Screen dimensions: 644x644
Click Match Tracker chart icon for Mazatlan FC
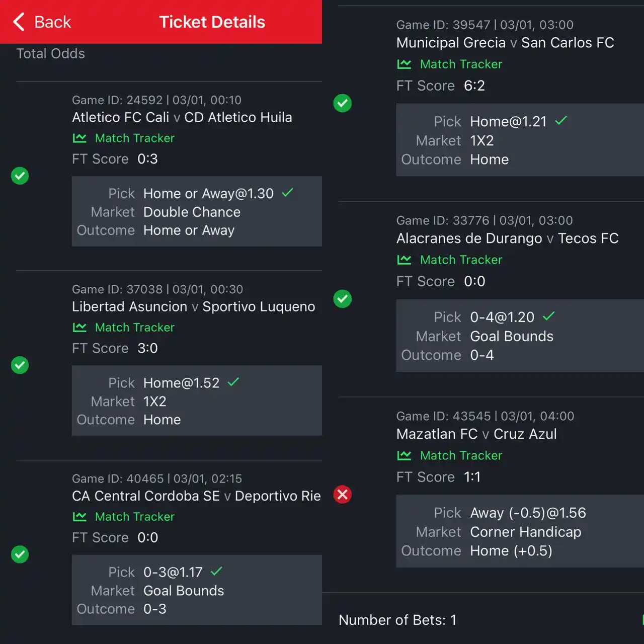[404, 456]
